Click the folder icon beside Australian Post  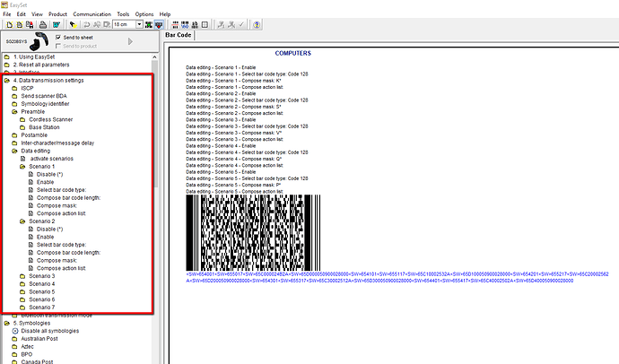tap(14, 339)
